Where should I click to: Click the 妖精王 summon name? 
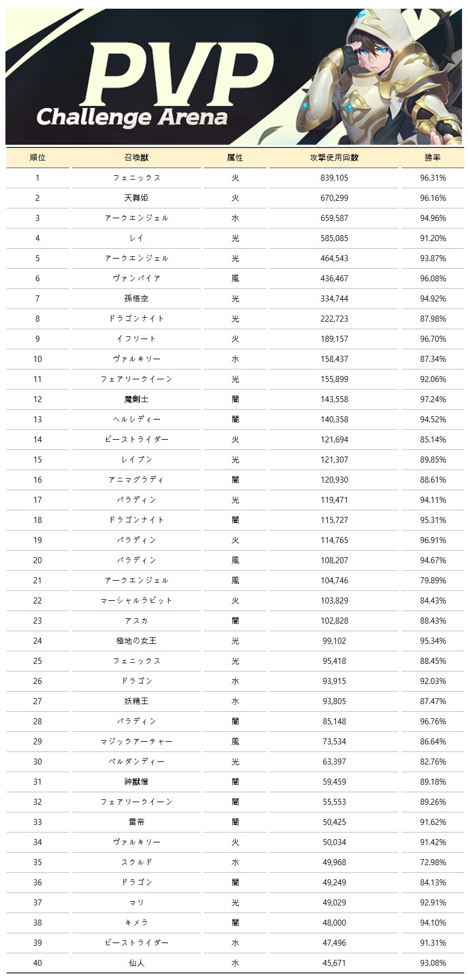tap(136, 701)
